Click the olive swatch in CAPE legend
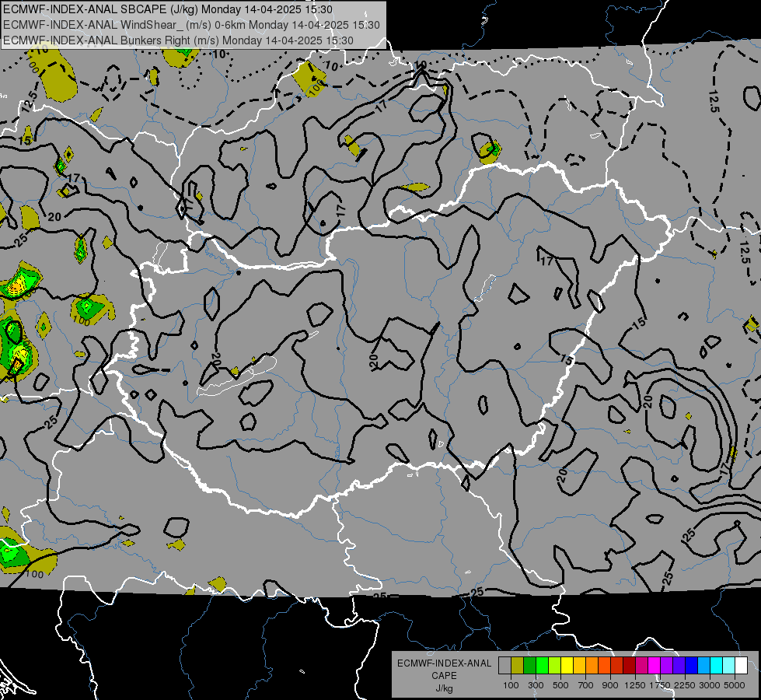The image size is (761, 700). click(518, 666)
